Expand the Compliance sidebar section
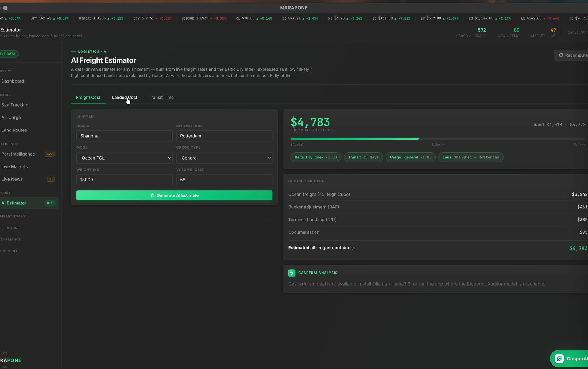The height and width of the screenshot is (369, 588). pos(10,239)
